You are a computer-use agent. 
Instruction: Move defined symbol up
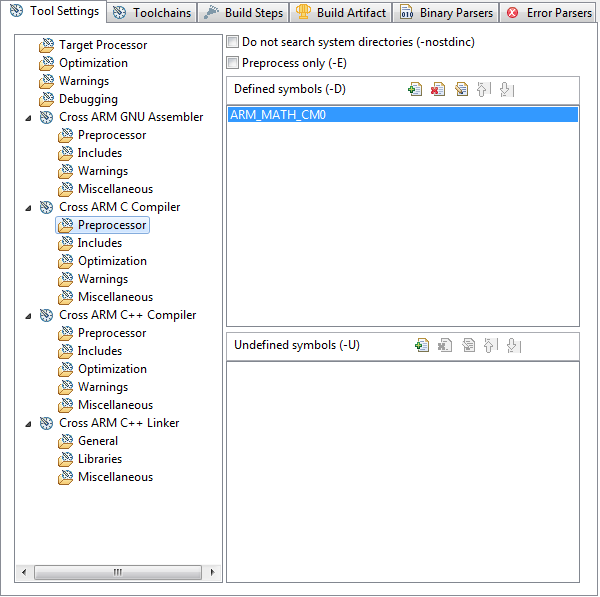(x=484, y=90)
